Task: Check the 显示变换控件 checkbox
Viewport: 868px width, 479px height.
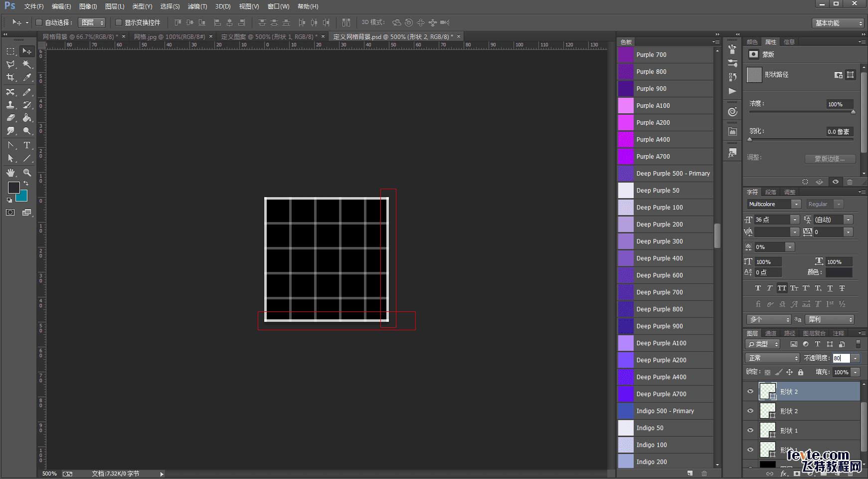Action: 119,22
